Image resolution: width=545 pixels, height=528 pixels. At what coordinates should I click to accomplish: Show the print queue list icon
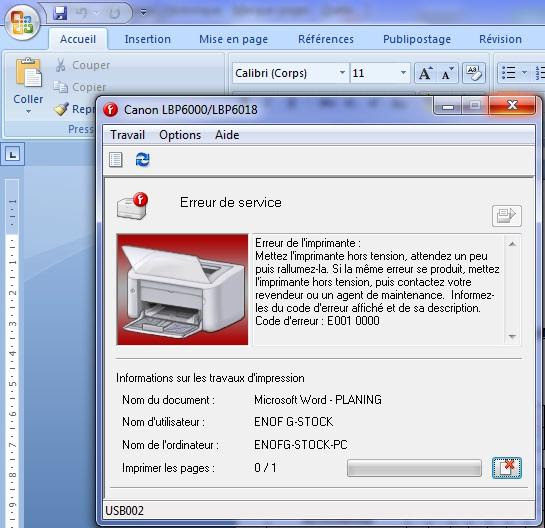point(116,160)
